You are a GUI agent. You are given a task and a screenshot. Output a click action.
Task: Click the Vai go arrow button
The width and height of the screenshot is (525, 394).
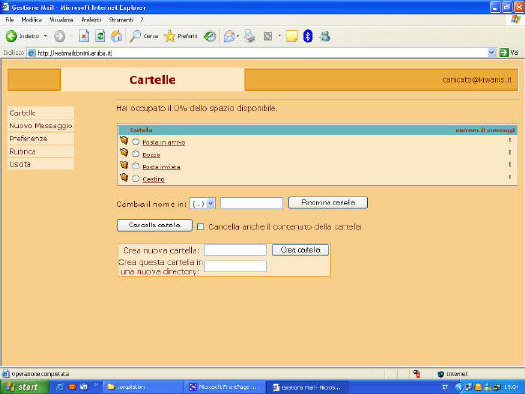(x=504, y=53)
